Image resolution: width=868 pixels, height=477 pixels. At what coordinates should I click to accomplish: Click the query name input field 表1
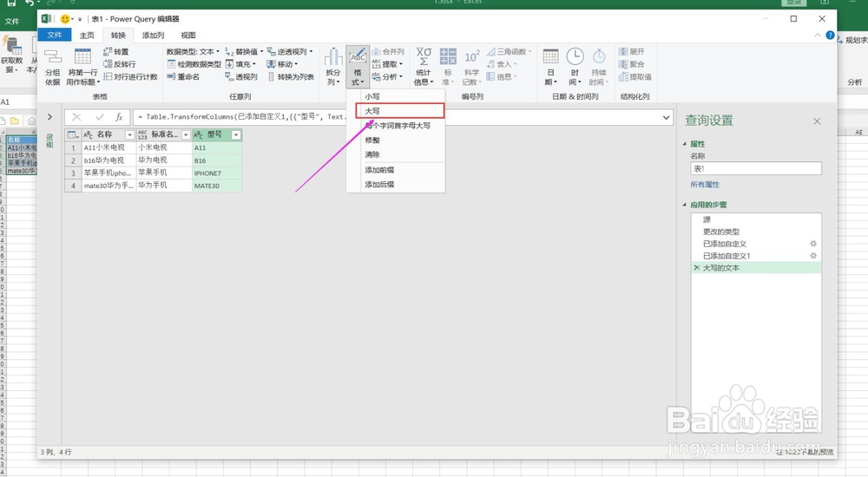coord(756,168)
